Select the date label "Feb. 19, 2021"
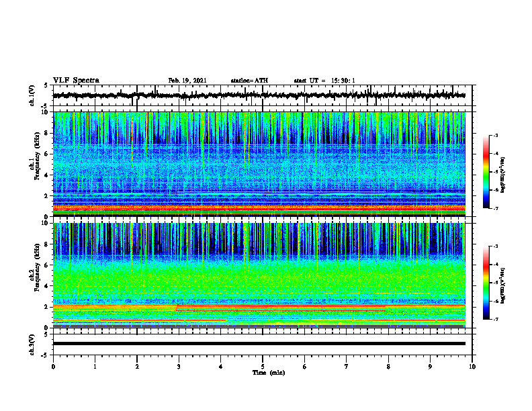Viewport: 532px width, 411px height. coord(187,81)
